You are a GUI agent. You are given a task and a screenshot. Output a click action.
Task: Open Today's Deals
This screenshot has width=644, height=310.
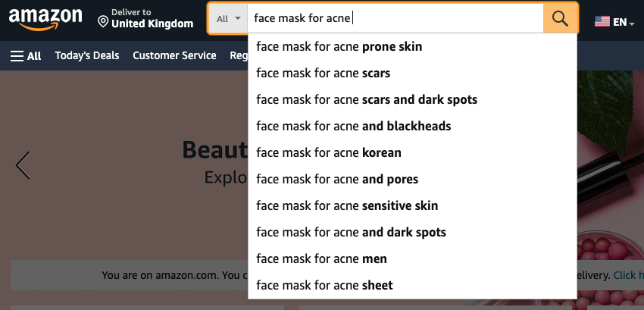click(87, 55)
